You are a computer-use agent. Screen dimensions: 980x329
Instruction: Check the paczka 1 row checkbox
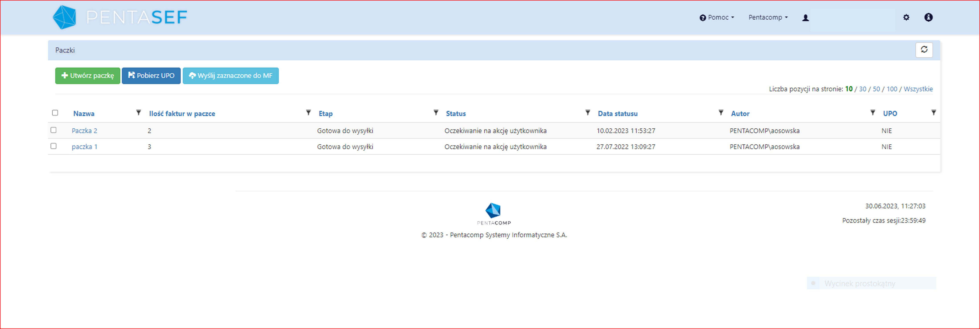point(54,146)
